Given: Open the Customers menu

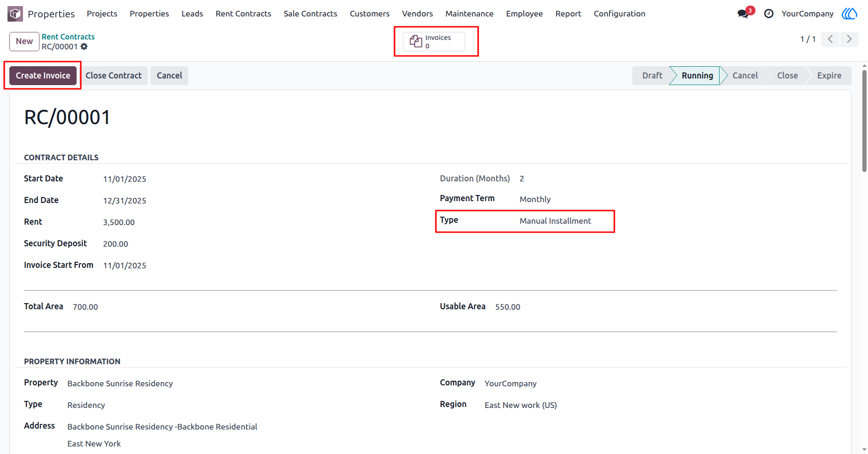Looking at the screenshot, I should 370,14.
